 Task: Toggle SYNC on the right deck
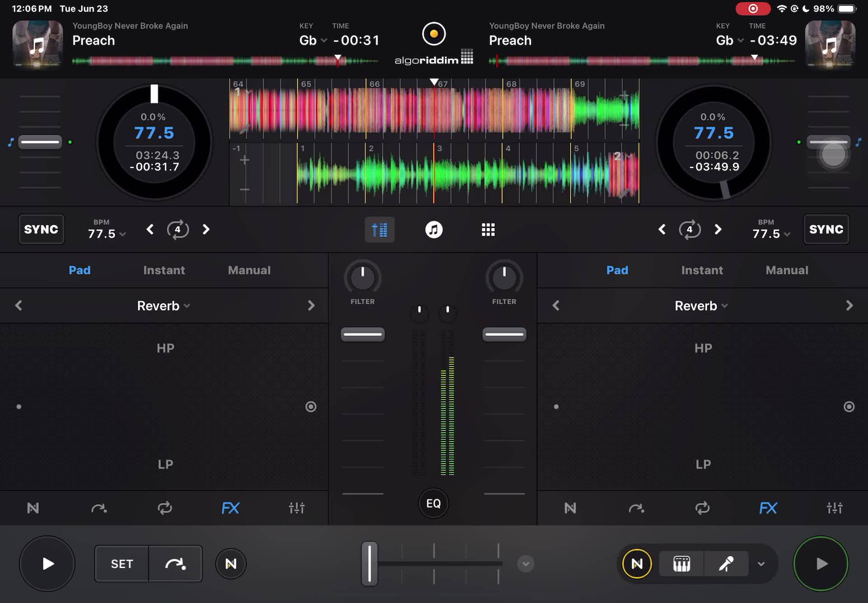pos(826,229)
